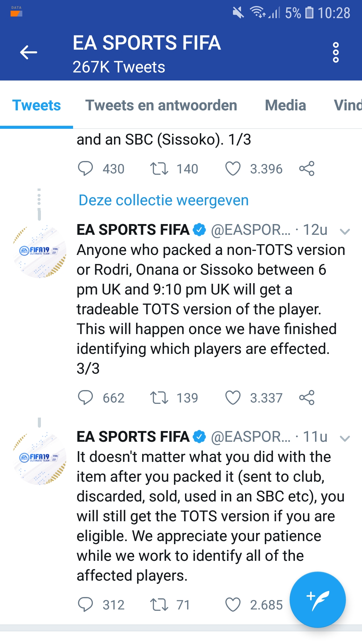Like the tweet with 2.685 likes
Viewport: 362px width, 644px height.
pyautogui.click(x=233, y=605)
